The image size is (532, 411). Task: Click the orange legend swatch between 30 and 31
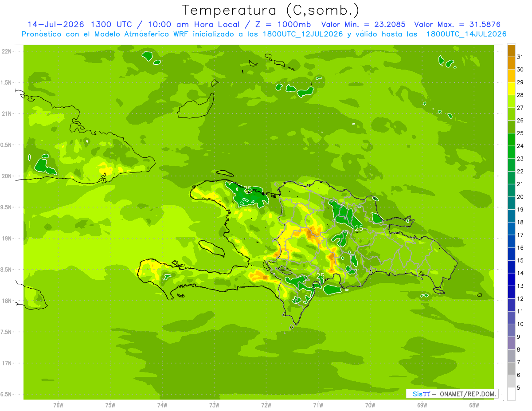511,63
